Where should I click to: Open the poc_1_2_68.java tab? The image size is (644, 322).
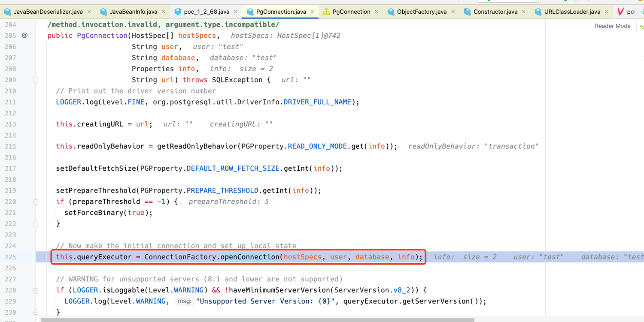coord(207,12)
